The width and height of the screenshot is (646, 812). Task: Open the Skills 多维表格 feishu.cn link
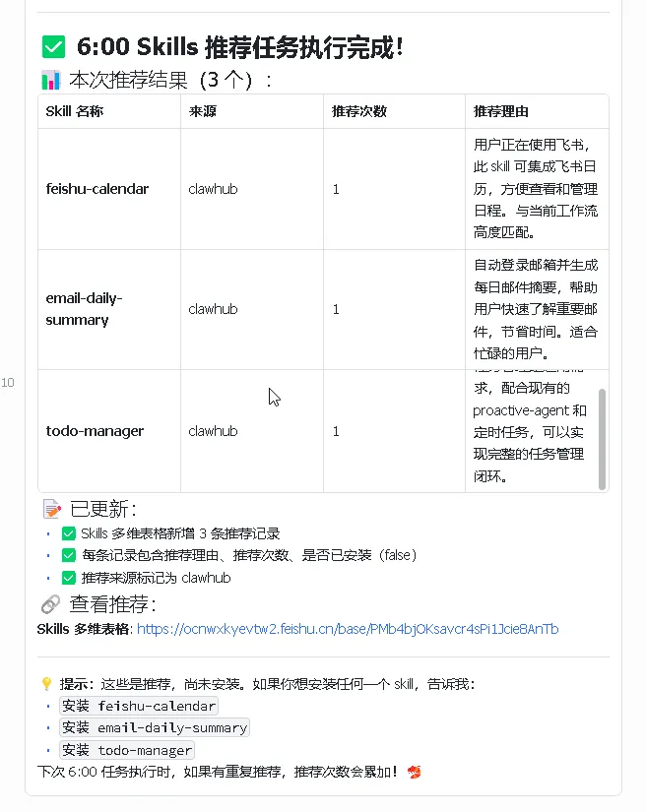click(348, 629)
